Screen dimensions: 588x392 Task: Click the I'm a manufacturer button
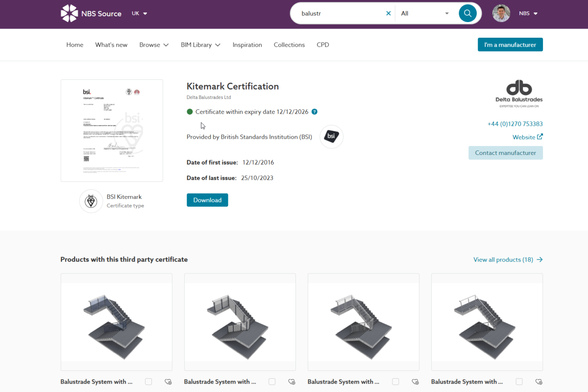pyautogui.click(x=510, y=45)
